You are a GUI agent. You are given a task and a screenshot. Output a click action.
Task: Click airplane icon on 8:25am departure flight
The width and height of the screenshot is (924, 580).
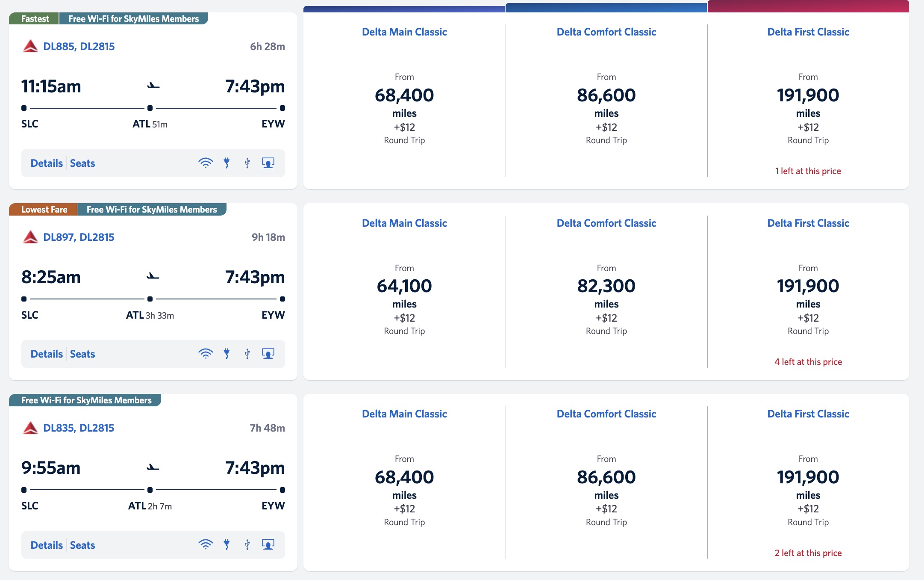153,276
